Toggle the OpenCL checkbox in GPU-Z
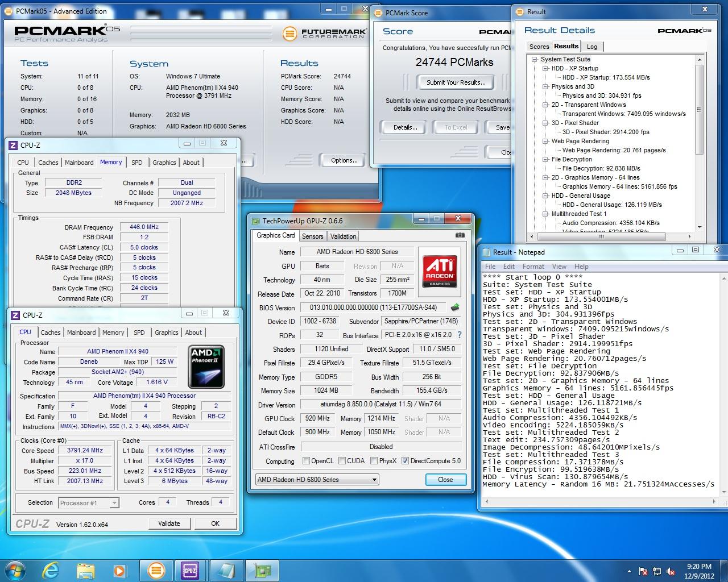728x582 pixels. pos(307,461)
